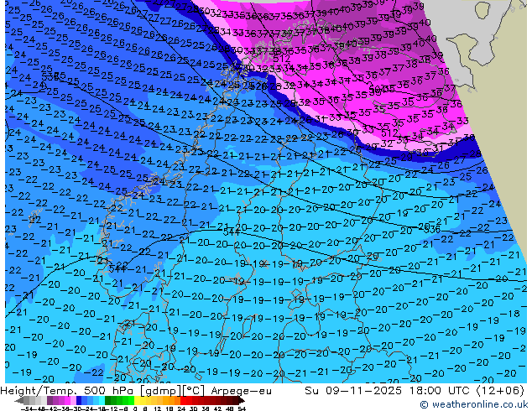532x411 pixels.
Task: Click the '0' value on the legend scale
Action: click(x=135, y=408)
